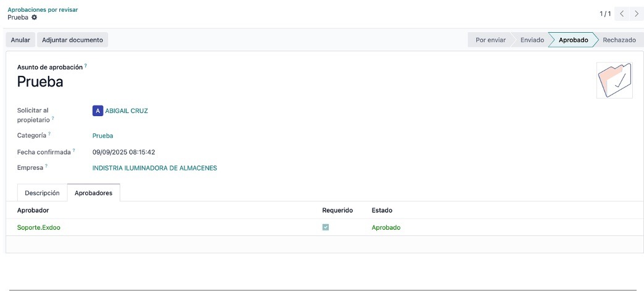Open the INDISTRIA ILUMINADORA DE ALMACENES link
644x291 pixels.
coord(155,168)
